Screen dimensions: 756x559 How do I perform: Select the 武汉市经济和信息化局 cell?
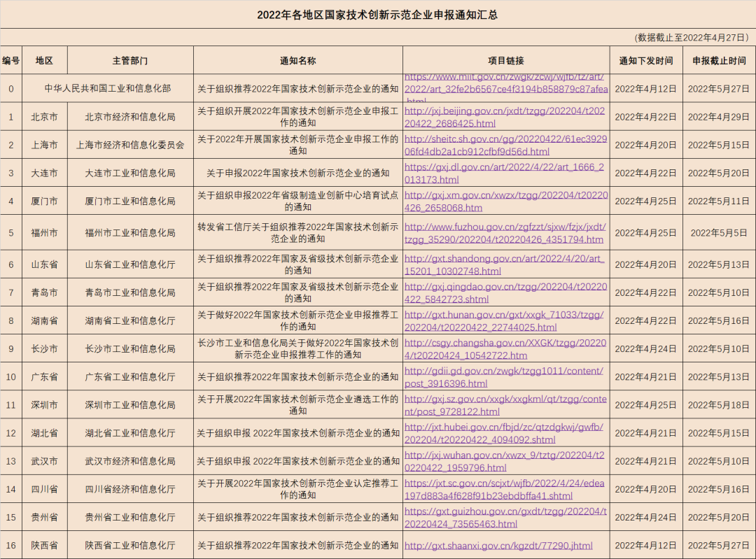coord(130,460)
